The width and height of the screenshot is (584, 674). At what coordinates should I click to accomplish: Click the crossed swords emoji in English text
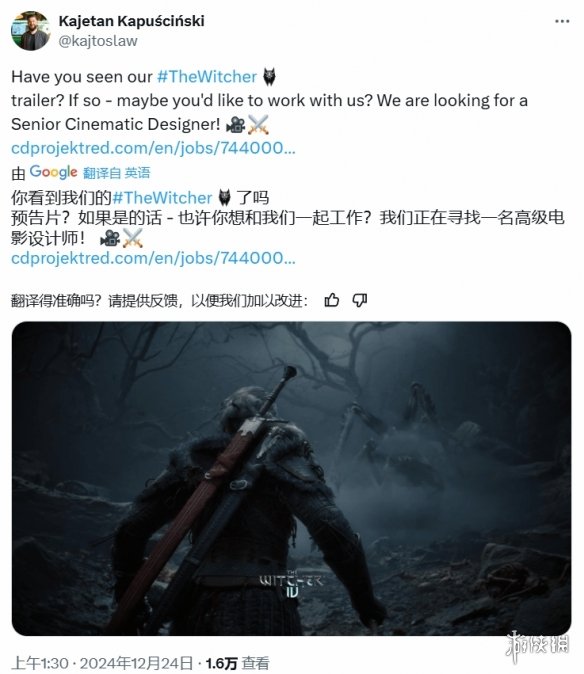click(x=258, y=125)
